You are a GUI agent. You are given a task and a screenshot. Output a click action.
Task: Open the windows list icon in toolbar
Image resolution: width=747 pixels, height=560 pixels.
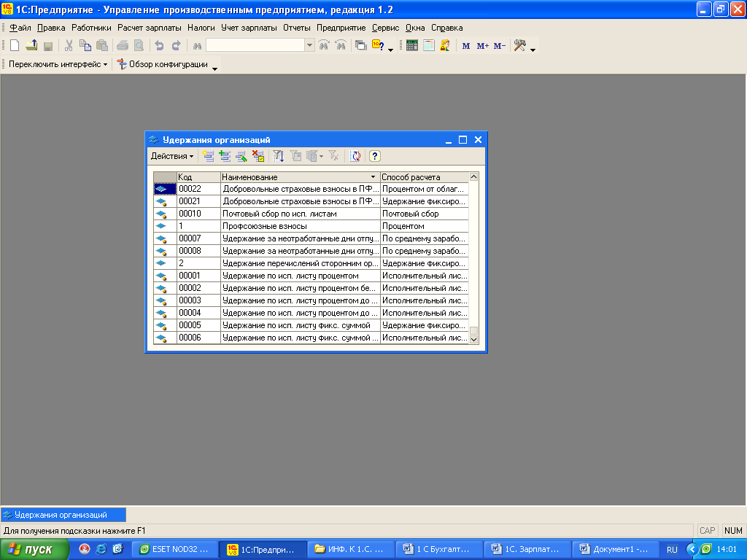click(x=361, y=46)
